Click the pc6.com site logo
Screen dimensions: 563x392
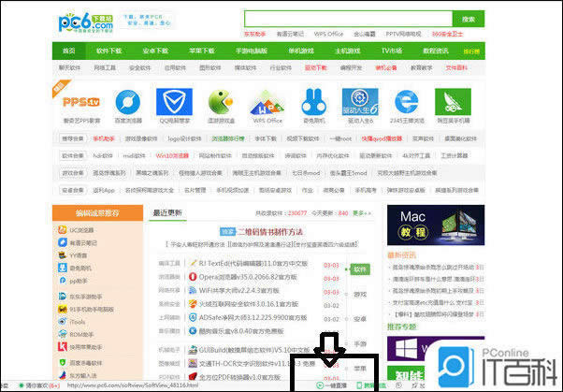[86, 23]
